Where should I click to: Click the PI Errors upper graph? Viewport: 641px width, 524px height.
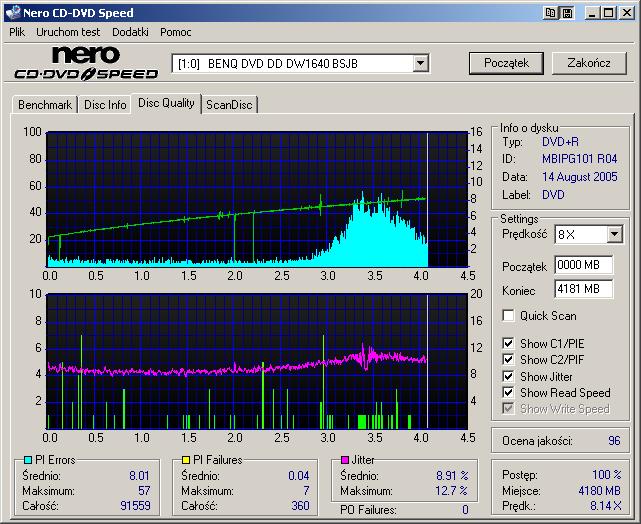pos(257,199)
